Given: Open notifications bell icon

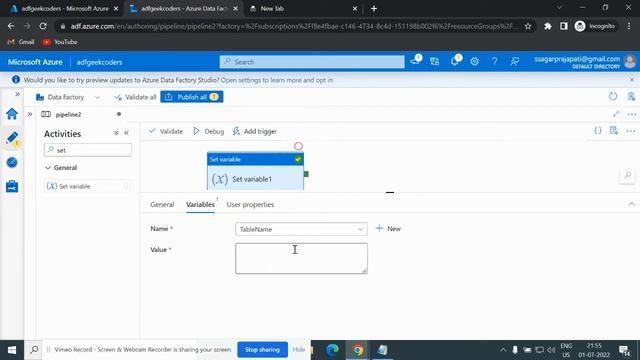Looking at the screenshot, I should (454, 62).
